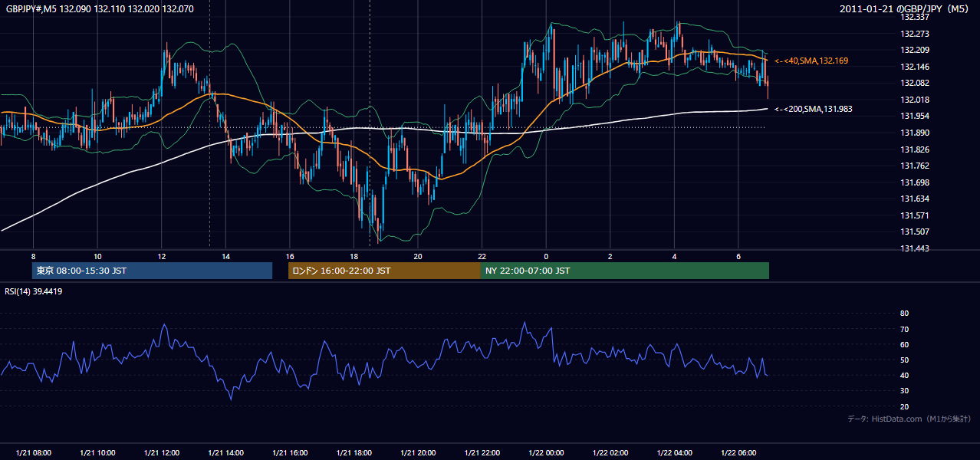This screenshot has height=460, width=980.
Task: Click price axis value 132.146
Action: click(914, 67)
